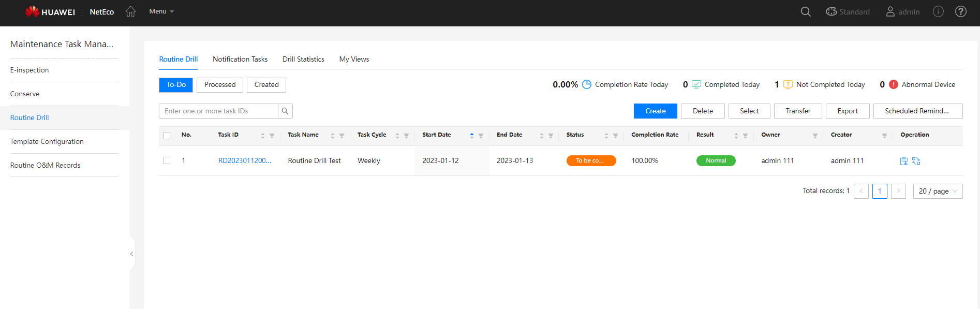Click the transfer icon in Operation column
This screenshot has height=309, width=980.
coord(916,161)
